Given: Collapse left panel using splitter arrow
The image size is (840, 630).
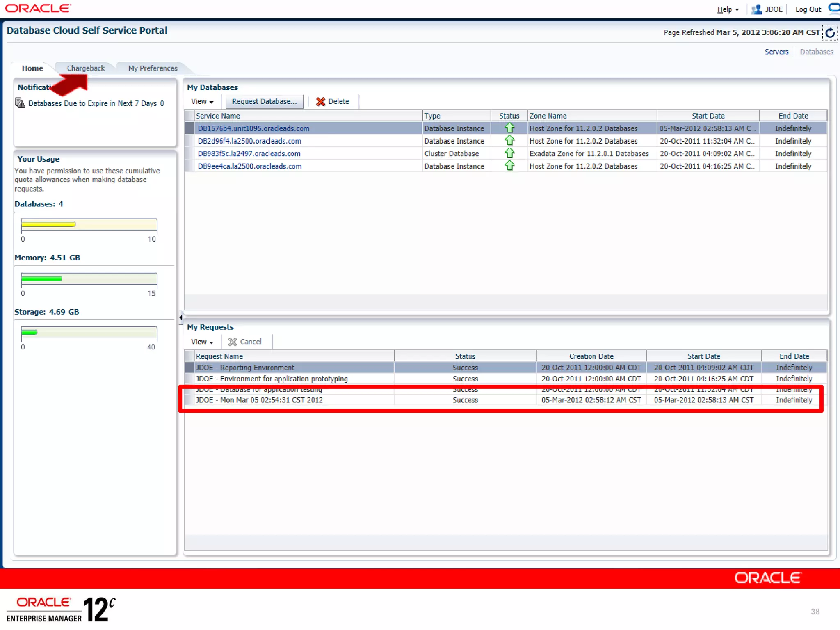Looking at the screenshot, I should 181,317.
